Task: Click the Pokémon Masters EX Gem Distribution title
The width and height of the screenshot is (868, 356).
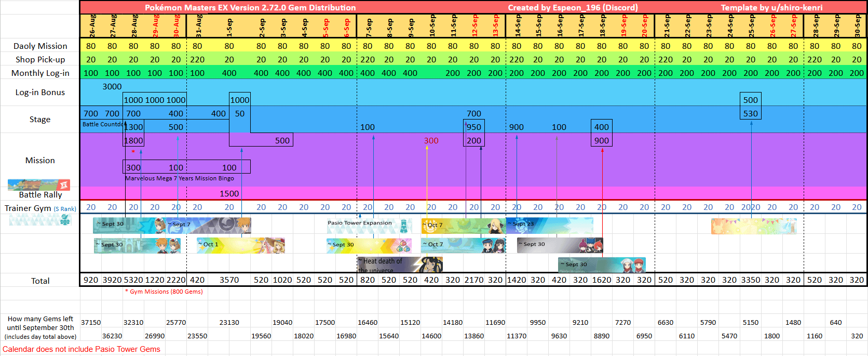Action: coord(250,7)
